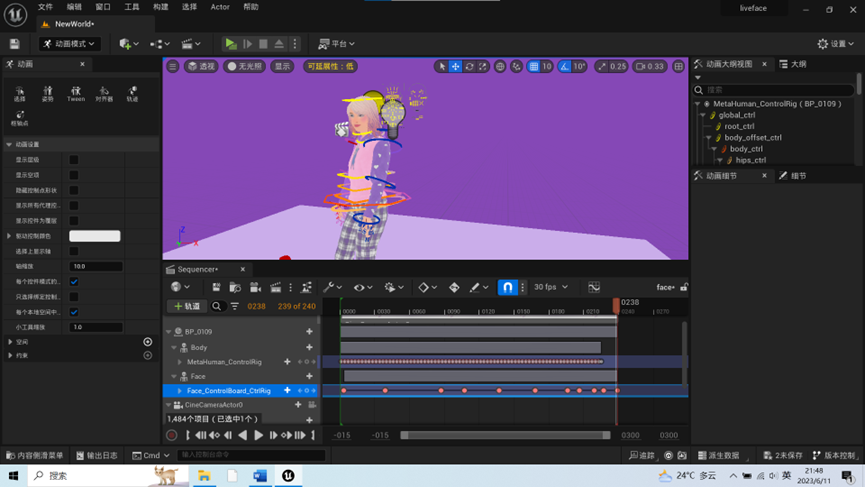Collapse global_ctrl in the animation outliner
865x487 pixels.
(703, 115)
